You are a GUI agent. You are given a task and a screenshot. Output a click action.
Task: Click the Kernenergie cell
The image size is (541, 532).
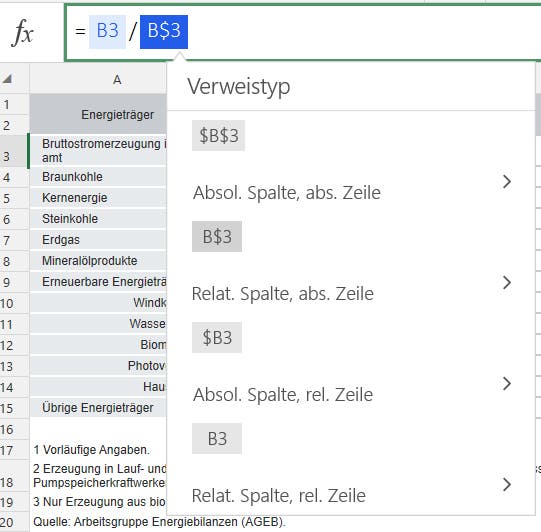point(98,198)
